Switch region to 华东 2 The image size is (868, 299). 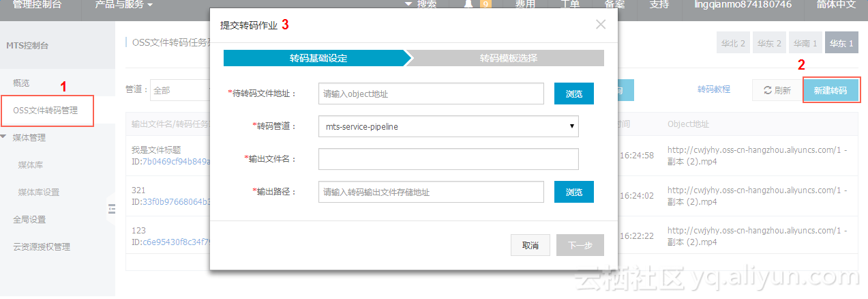[769, 43]
